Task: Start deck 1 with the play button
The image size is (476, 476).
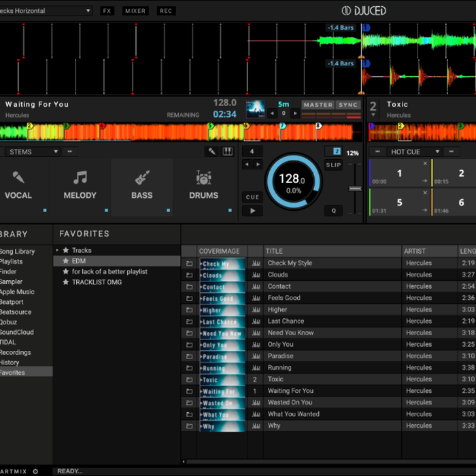Action: 252,210
